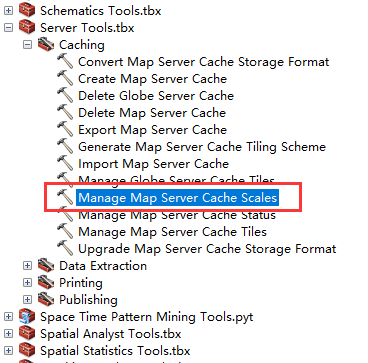This screenshot has height=363, width=368.
Task: Select Schematics Tools.tbx label
Action: click(101, 11)
